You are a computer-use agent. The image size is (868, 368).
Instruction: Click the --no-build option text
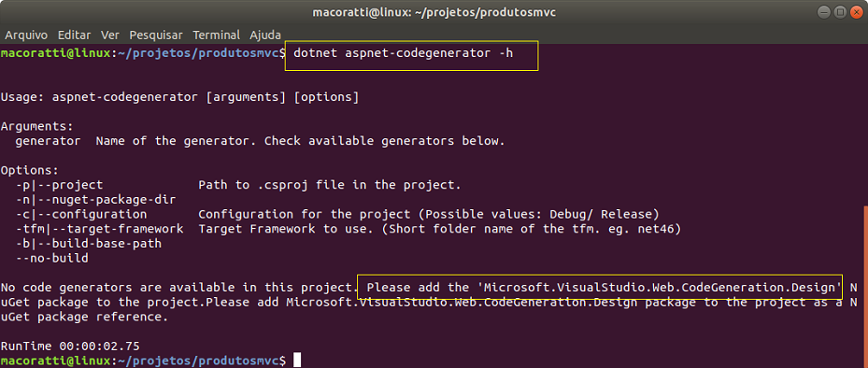tap(52, 258)
